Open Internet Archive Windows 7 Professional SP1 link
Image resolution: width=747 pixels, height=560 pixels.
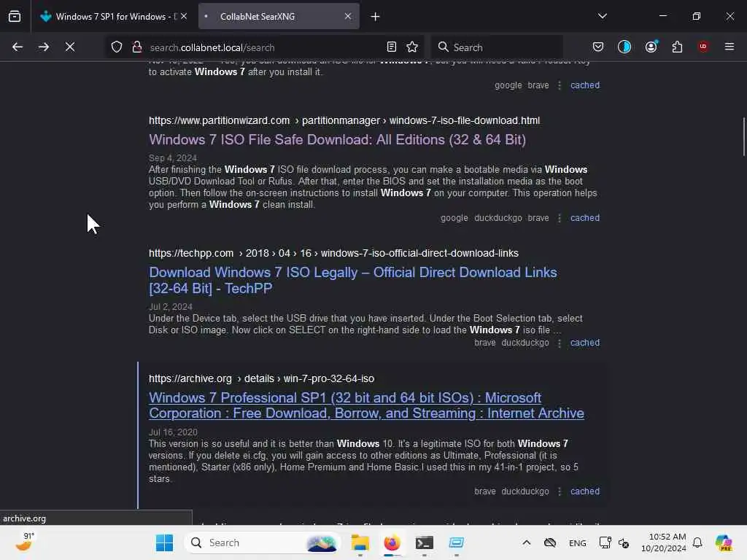[x=366, y=405]
